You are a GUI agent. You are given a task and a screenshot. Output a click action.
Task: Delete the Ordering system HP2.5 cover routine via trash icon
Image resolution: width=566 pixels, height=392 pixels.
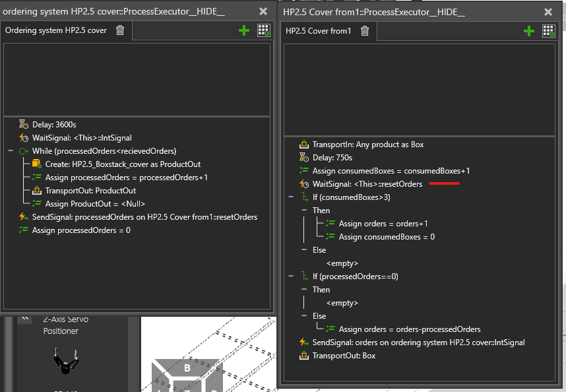120,30
